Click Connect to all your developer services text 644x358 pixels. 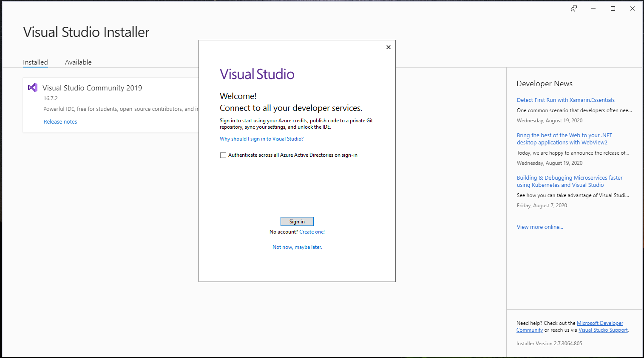[291, 108]
